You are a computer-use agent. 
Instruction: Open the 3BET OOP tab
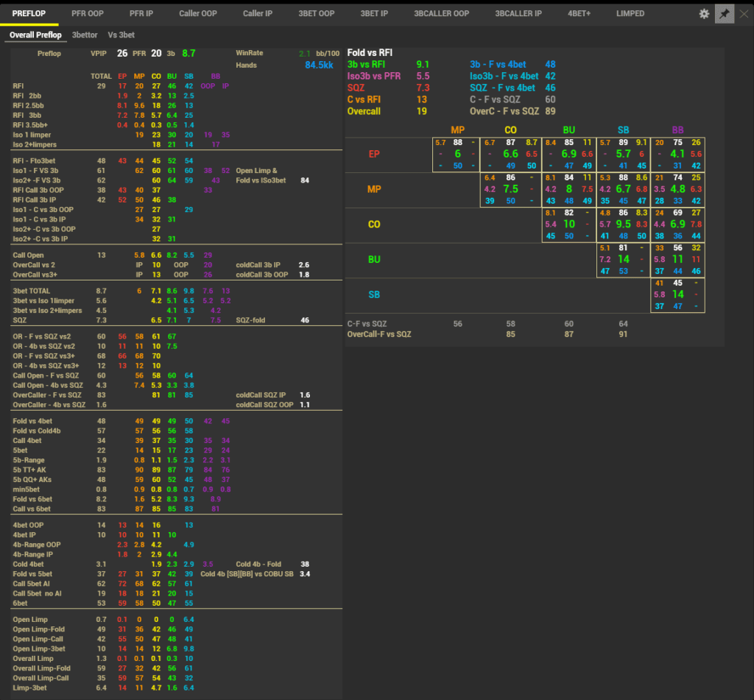point(317,14)
